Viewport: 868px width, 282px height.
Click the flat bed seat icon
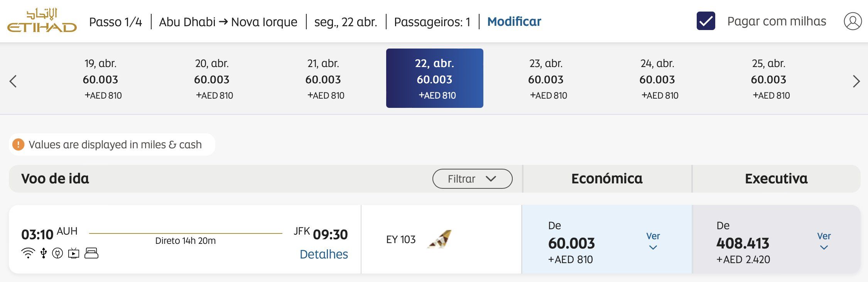tap(91, 253)
